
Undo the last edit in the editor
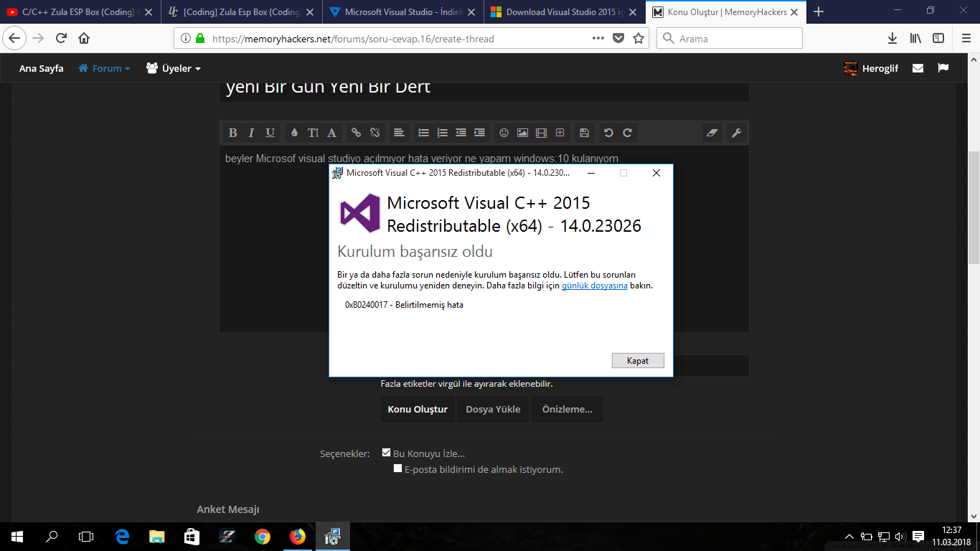click(x=608, y=133)
